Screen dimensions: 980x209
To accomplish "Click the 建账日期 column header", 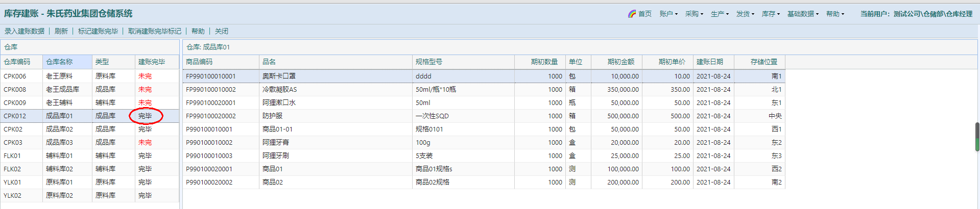I will [x=710, y=62].
